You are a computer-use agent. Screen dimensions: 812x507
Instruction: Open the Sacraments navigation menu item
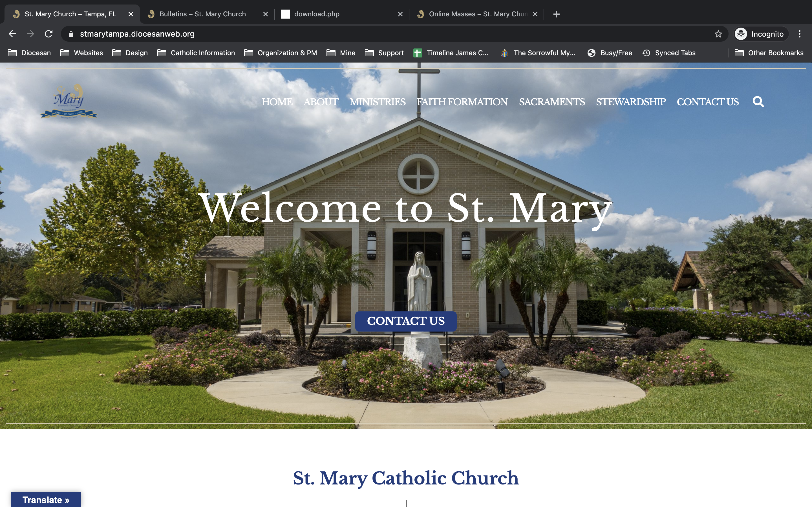click(x=551, y=102)
